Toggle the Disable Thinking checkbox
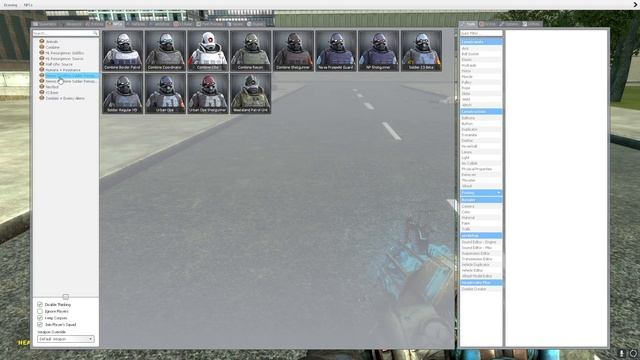 (x=40, y=304)
